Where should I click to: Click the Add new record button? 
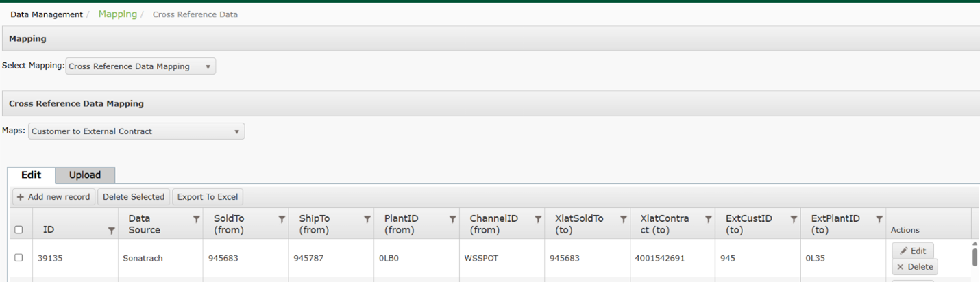point(53,197)
